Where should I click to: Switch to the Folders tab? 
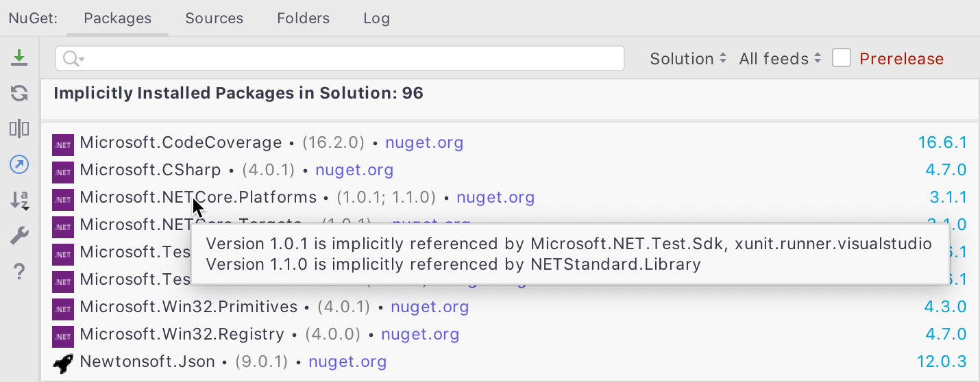[304, 18]
